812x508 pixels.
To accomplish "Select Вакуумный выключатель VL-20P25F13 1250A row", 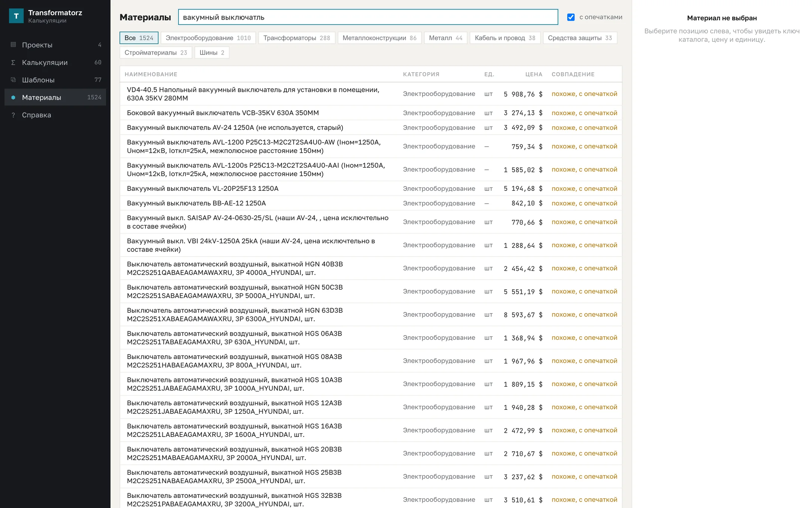I will (371, 189).
